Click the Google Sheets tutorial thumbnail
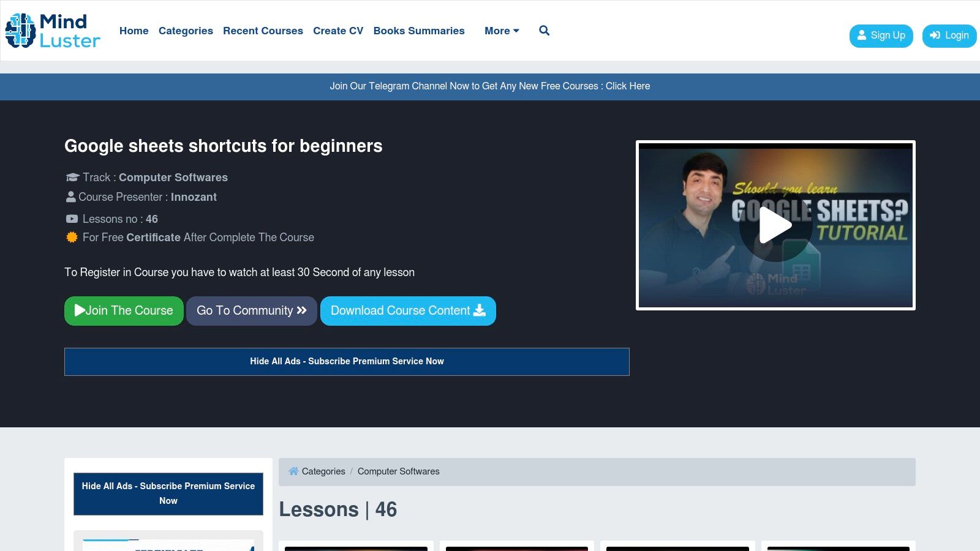 tap(775, 225)
